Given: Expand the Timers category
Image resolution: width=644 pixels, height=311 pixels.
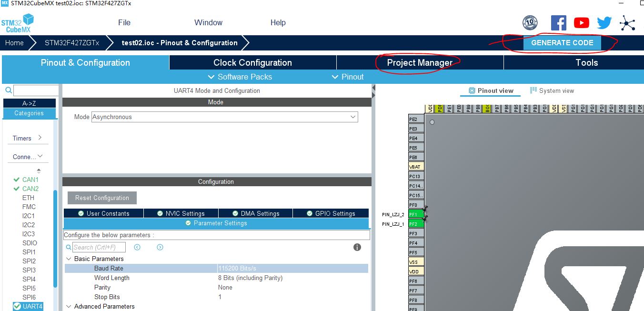Looking at the screenshot, I should (x=28, y=138).
